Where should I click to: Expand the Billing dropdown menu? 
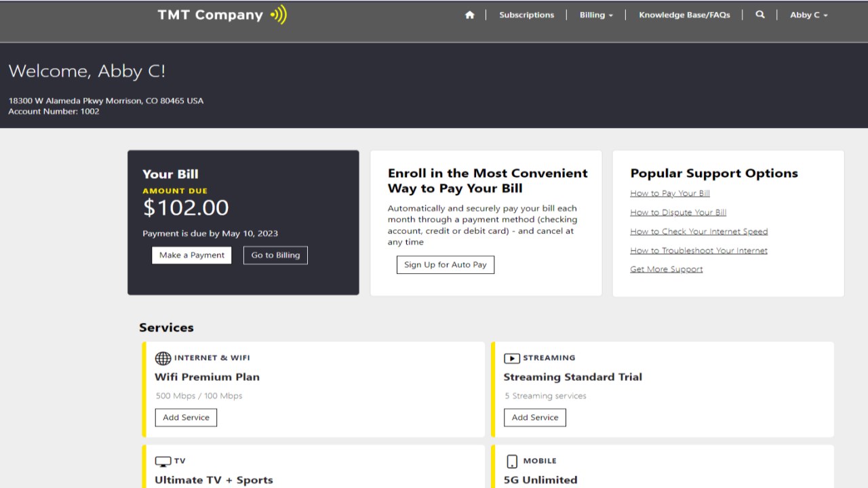pos(596,15)
